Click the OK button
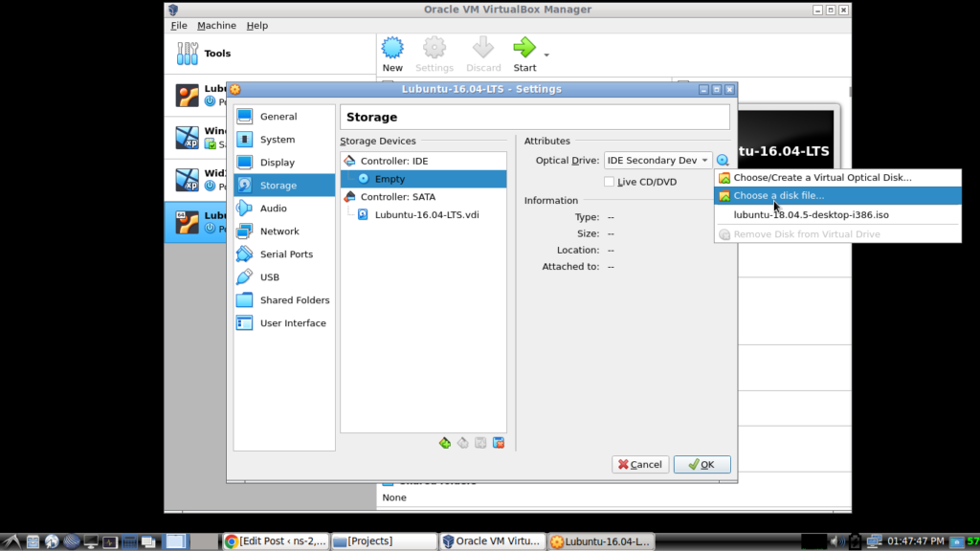Screen dimensions: 980x551 (x=702, y=464)
